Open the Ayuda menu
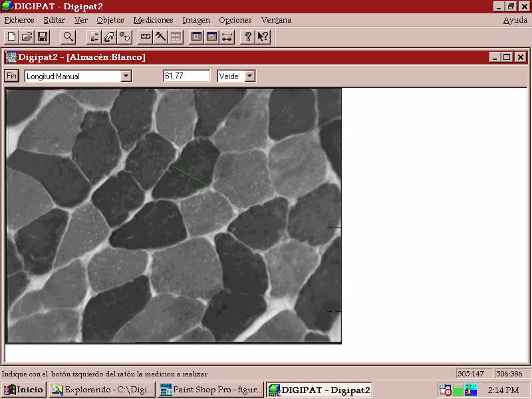 click(x=515, y=20)
